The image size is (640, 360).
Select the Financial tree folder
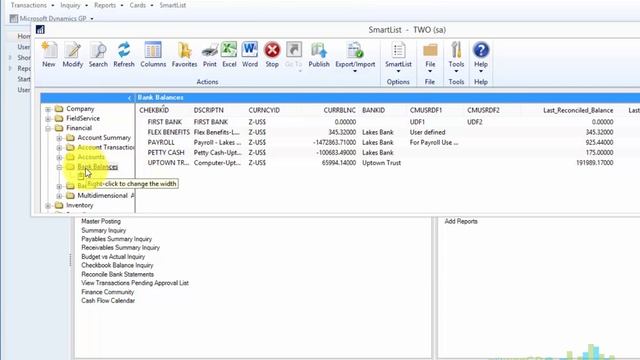pos(79,128)
